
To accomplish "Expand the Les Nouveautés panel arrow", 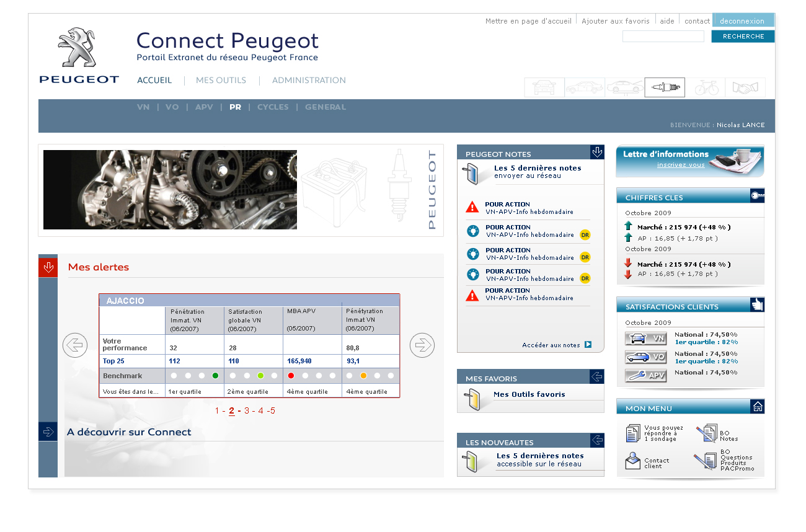I will 597,440.
